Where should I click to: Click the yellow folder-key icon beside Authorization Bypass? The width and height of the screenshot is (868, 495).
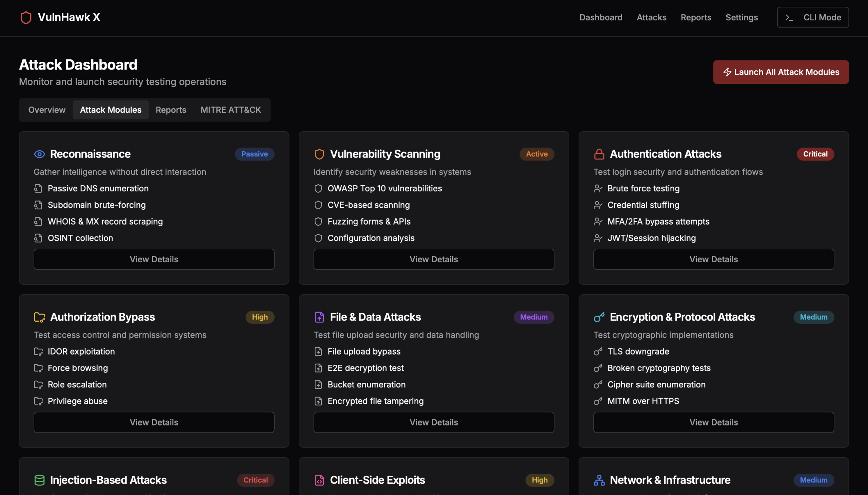[39, 317]
